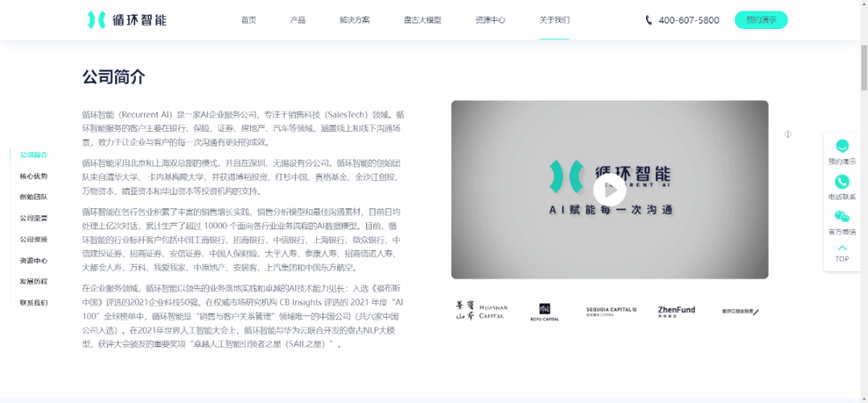
Task: Jump to 联系我们 in side navigation
Action: 34,302
